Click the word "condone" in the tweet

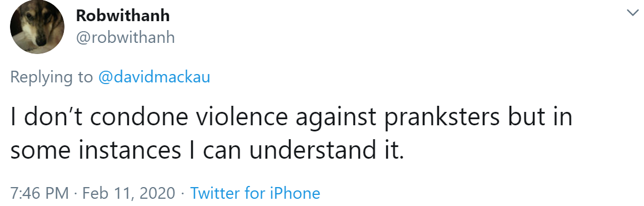pyautogui.click(x=143, y=117)
